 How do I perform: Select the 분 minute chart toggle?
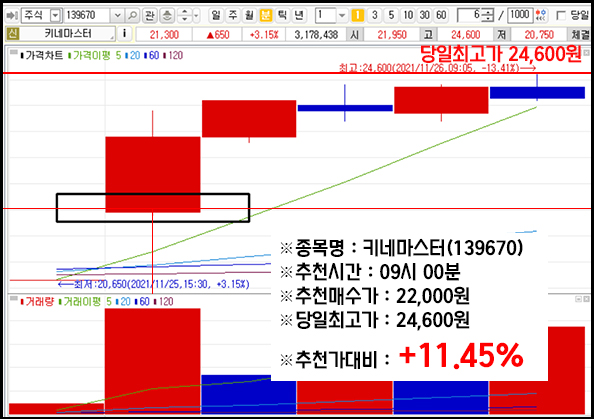pyautogui.click(x=266, y=15)
